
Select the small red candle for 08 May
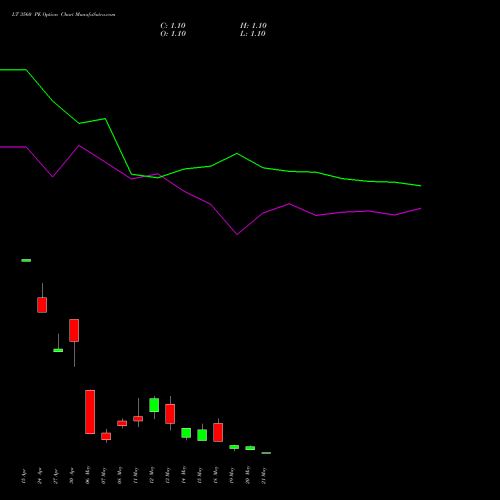coord(122,423)
